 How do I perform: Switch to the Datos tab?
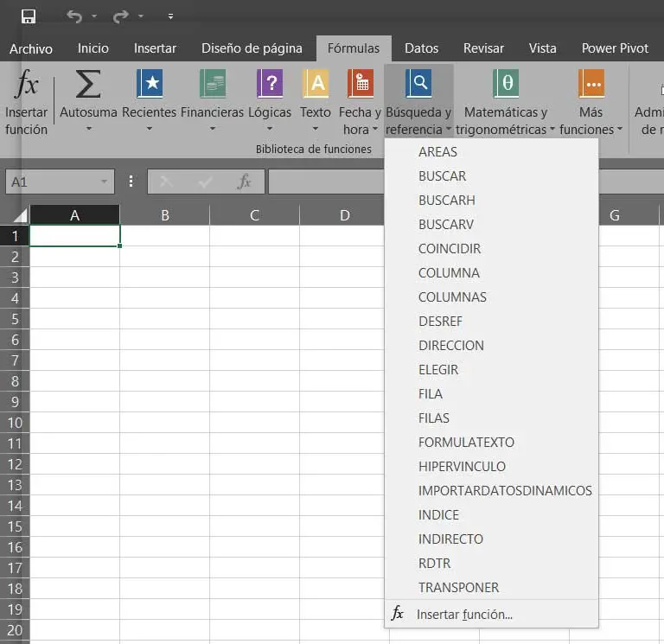pyautogui.click(x=421, y=48)
